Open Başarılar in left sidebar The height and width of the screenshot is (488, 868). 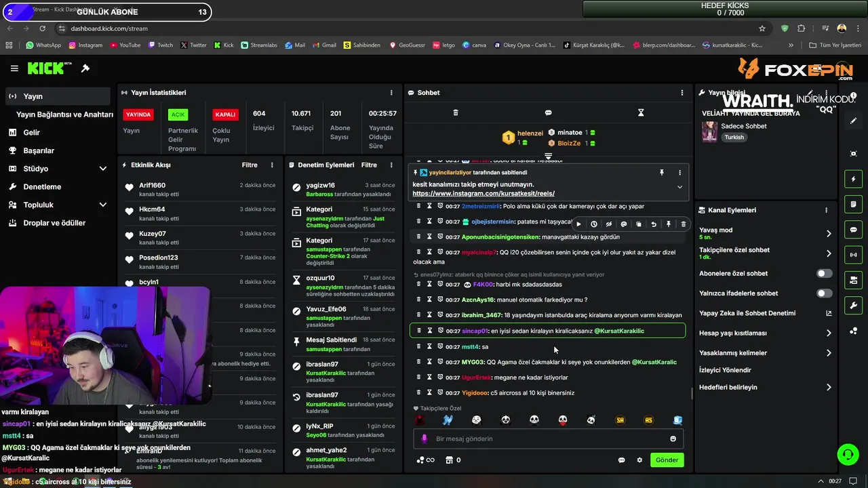pyautogui.click(x=58, y=150)
